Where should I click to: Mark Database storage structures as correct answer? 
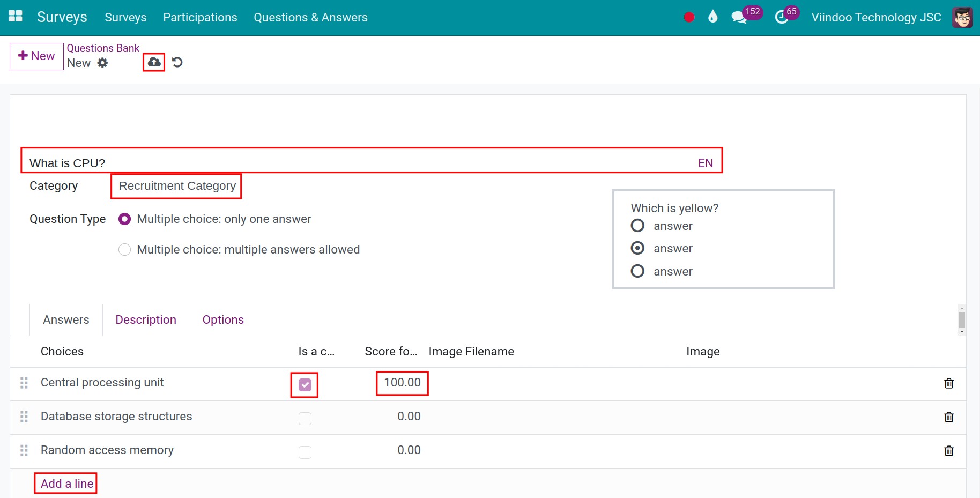[x=305, y=419]
